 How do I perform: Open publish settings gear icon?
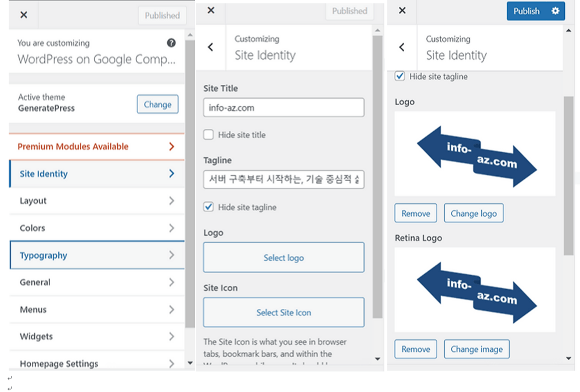(556, 11)
